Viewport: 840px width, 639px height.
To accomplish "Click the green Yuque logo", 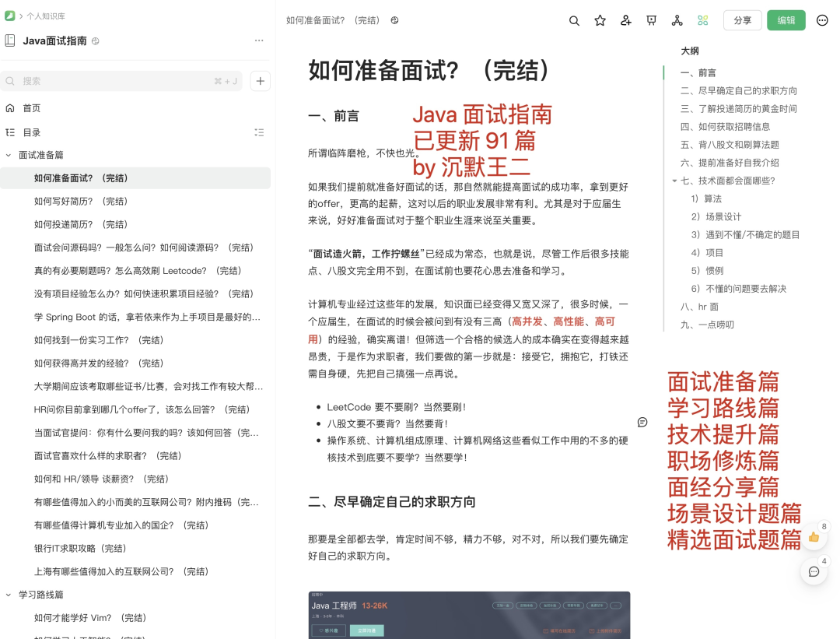I will (x=9, y=16).
